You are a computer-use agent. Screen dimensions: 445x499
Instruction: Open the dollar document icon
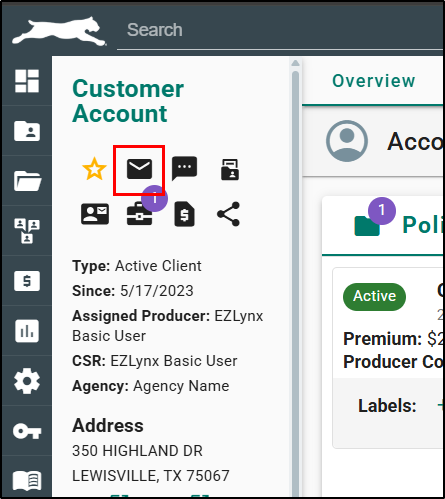click(185, 214)
